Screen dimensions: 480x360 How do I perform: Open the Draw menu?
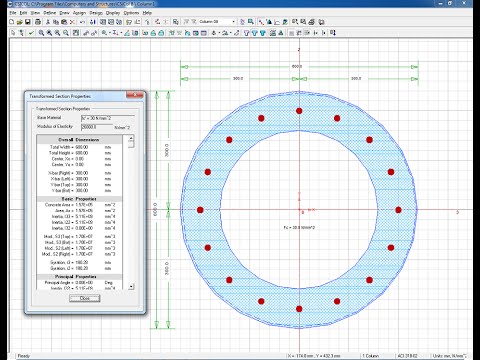(64, 13)
